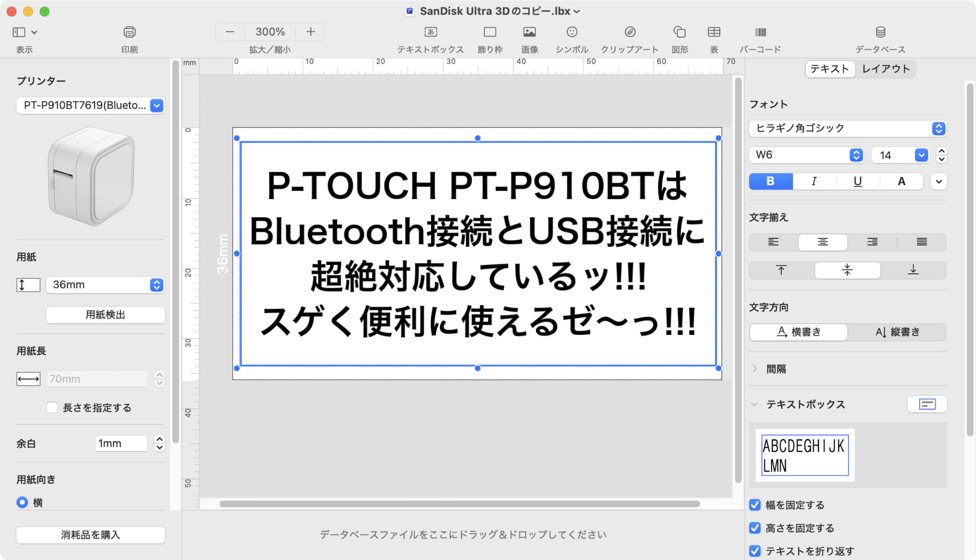Open the シンボル (symbol) picker
The width and height of the screenshot is (976, 560).
coord(571,38)
